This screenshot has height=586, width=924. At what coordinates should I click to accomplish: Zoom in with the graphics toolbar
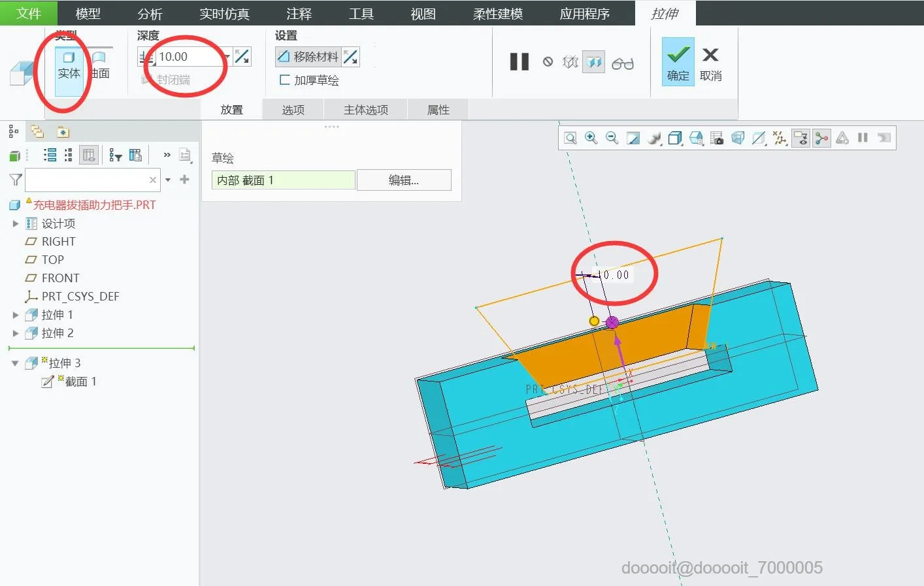coord(591,138)
